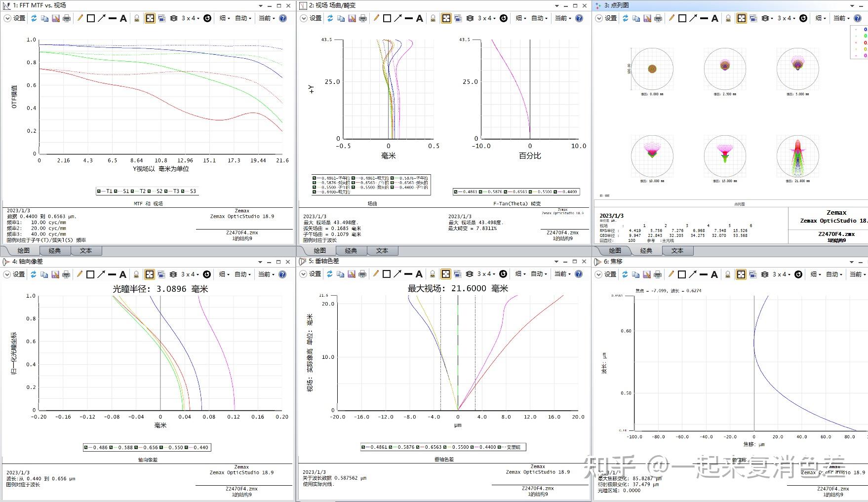Screen dimensions: 868x502
Task: Toggle the highlighted grid layout mode in the MTF toolbar
Action: (149, 18)
